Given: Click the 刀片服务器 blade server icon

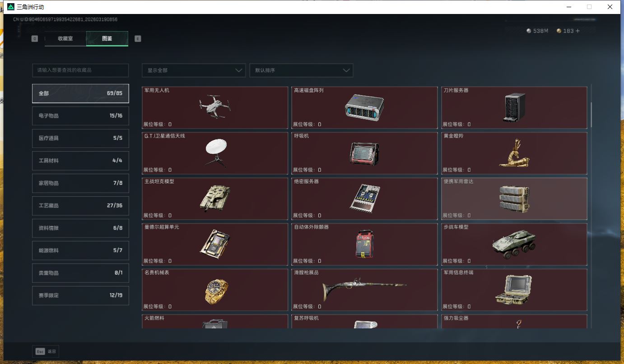Looking at the screenshot, I should point(514,106).
